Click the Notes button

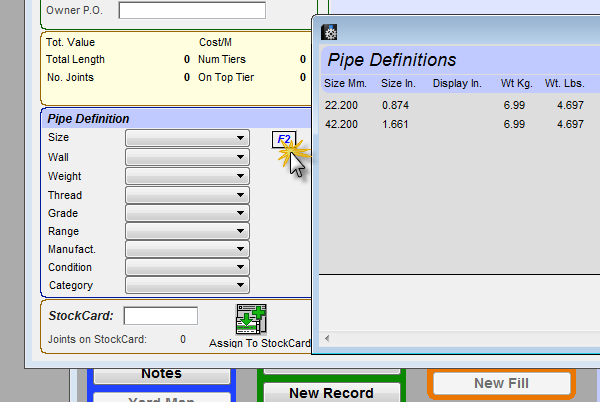click(x=161, y=373)
